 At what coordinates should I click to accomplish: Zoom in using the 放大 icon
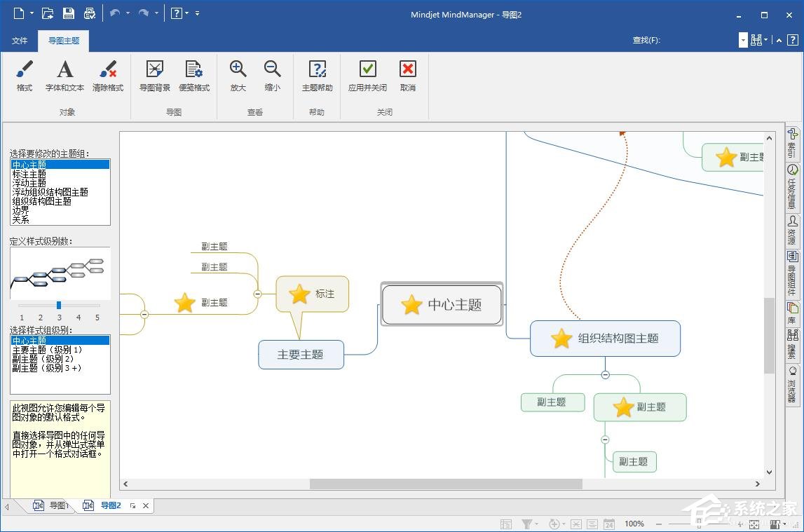point(238,76)
